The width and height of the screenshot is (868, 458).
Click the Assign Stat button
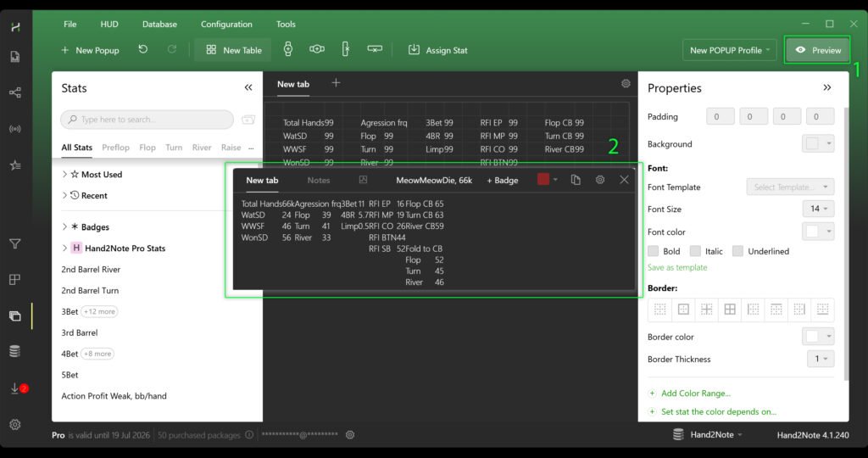coord(437,50)
